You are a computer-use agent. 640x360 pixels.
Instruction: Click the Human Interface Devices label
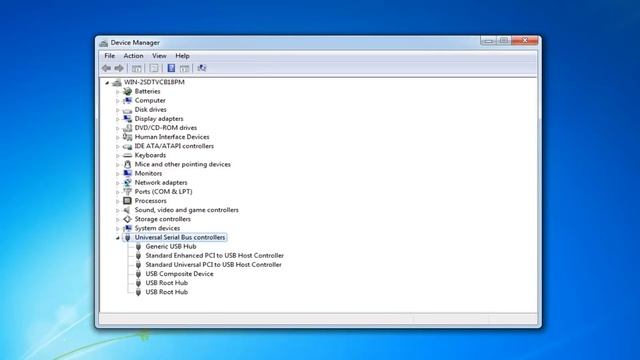[x=172, y=137]
